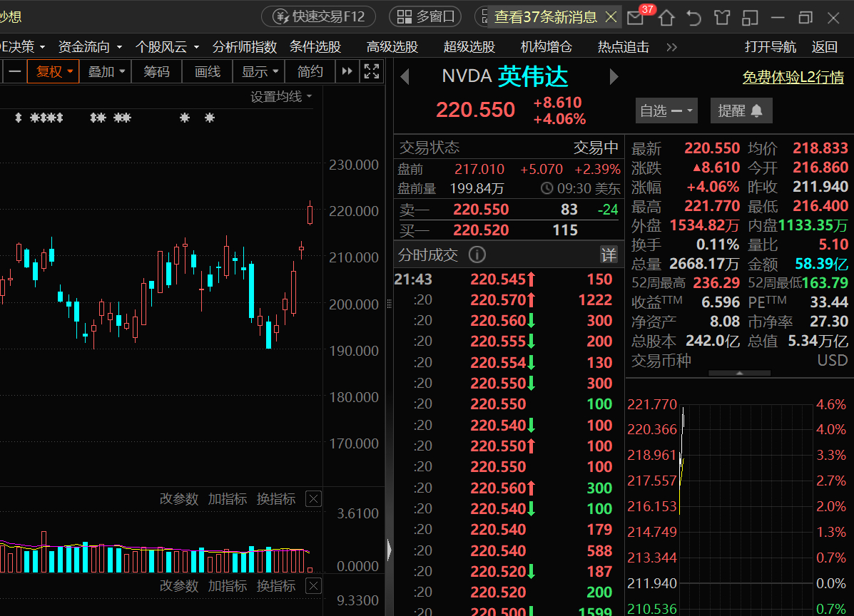Open the 显示 dropdown
The height and width of the screenshot is (616, 854).
pos(260,71)
